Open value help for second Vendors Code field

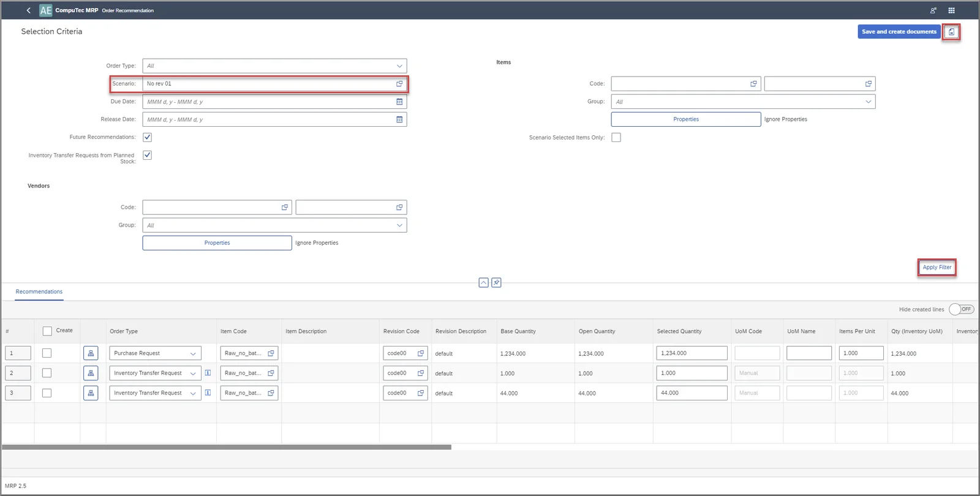[x=399, y=208]
